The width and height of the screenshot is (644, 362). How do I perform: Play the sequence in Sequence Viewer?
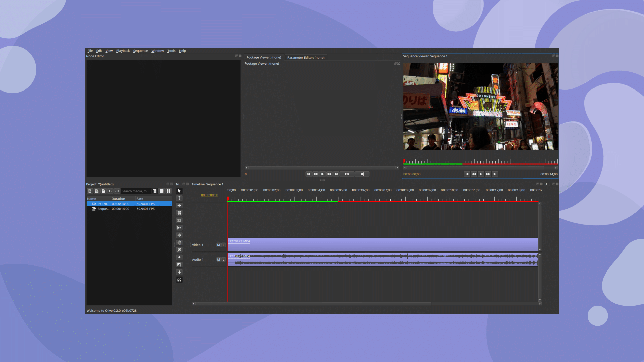click(481, 174)
